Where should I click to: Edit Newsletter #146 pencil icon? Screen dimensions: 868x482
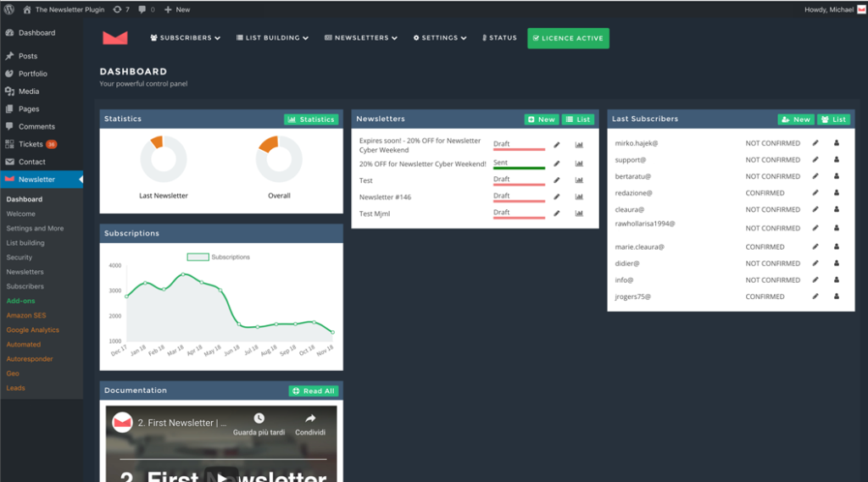[x=557, y=197]
